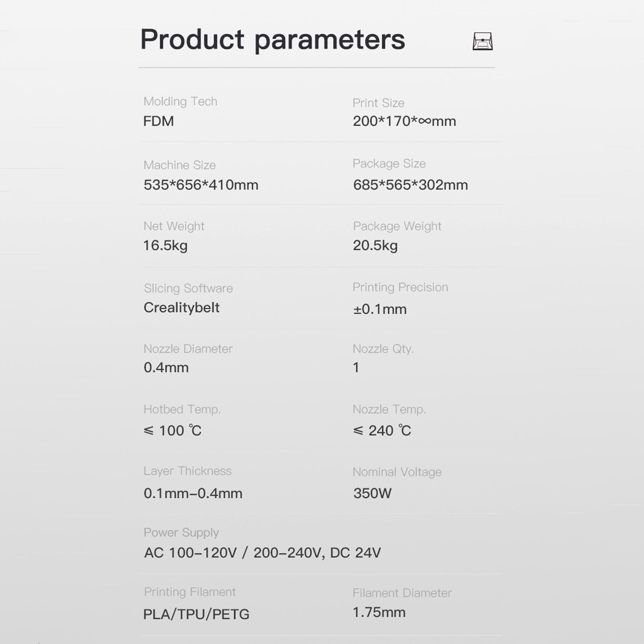Click the 1.75mm filament diameter value

click(379, 613)
